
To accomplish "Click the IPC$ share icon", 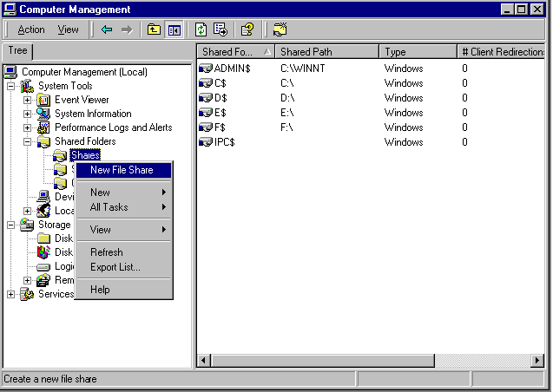I will tap(206, 142).
